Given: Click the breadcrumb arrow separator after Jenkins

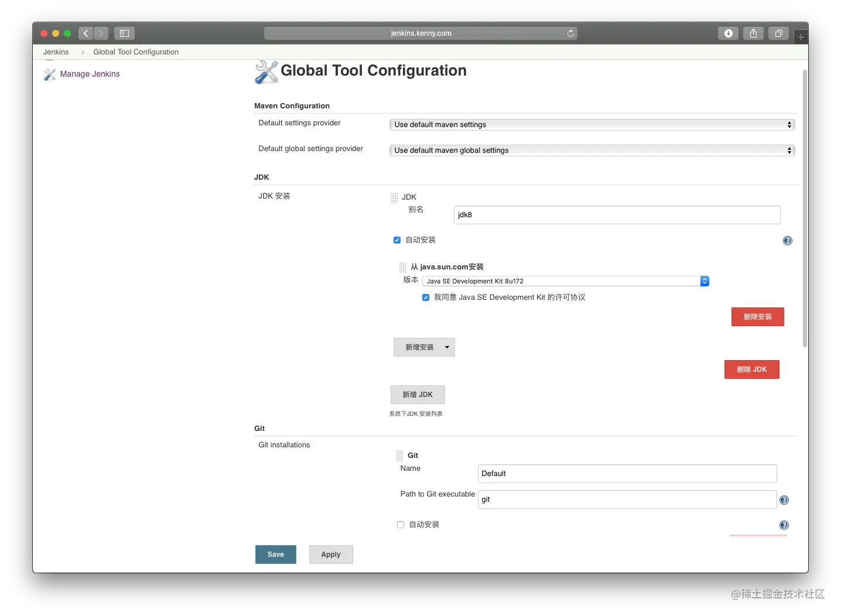Looking at the screenshot, I should coord(83,52).
